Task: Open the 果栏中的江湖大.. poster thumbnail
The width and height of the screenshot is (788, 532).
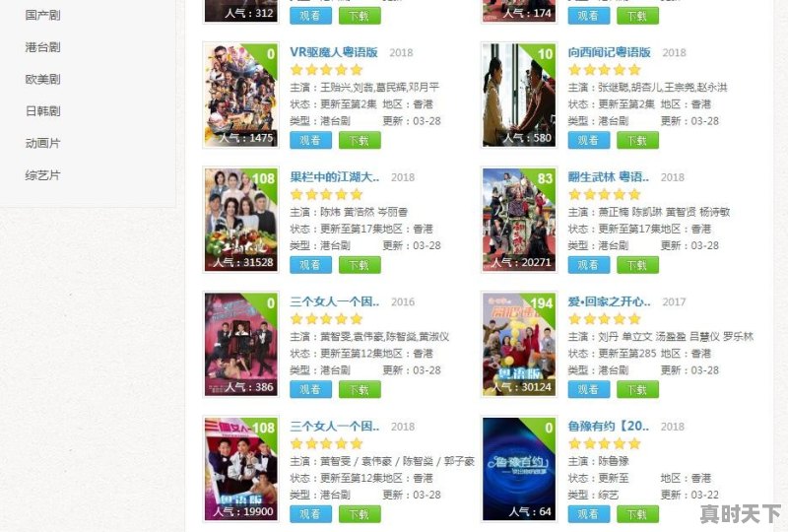Action: point(241,220)
